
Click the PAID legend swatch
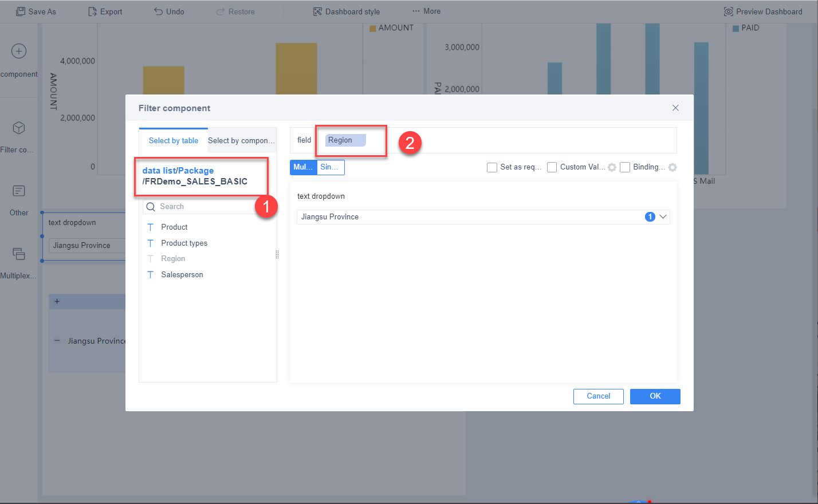736,28
